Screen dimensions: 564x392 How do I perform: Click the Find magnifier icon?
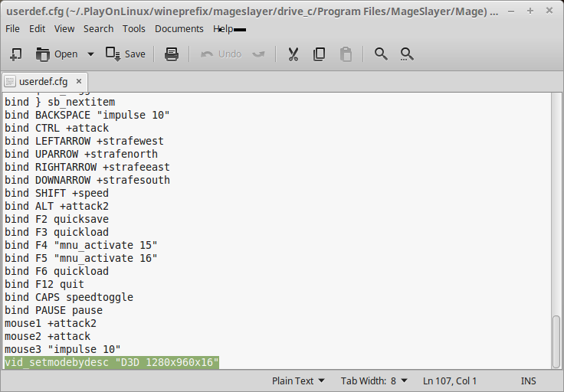click(381, 54)
